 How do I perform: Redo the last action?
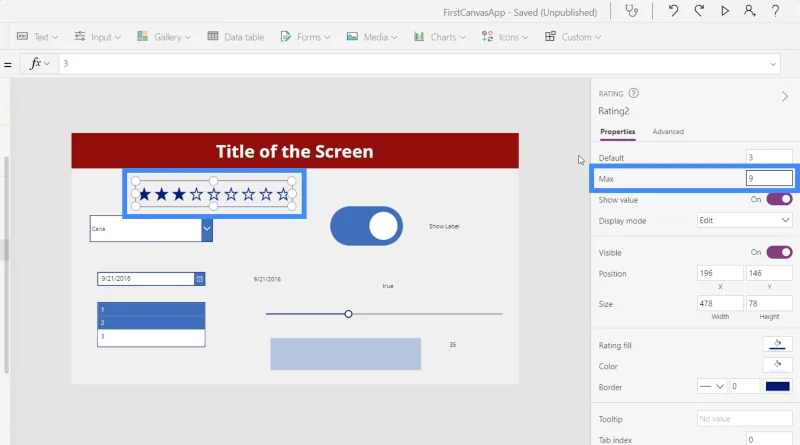point(699,11)
